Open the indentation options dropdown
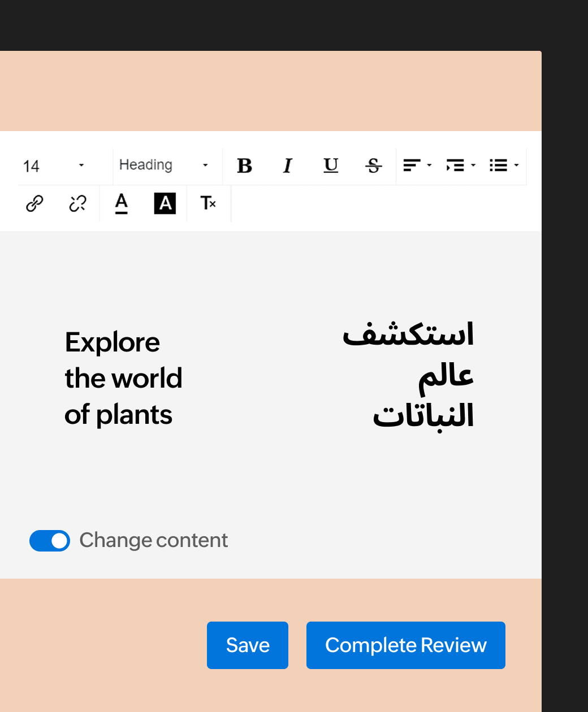The image size is (588, 712). (473, 166)
